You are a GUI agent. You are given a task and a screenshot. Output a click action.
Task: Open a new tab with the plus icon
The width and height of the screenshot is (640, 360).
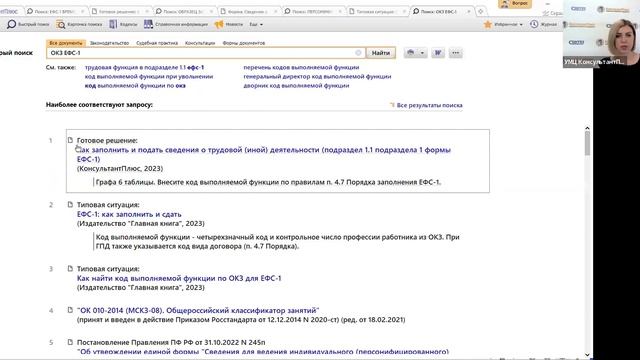[x=480, y=11]
